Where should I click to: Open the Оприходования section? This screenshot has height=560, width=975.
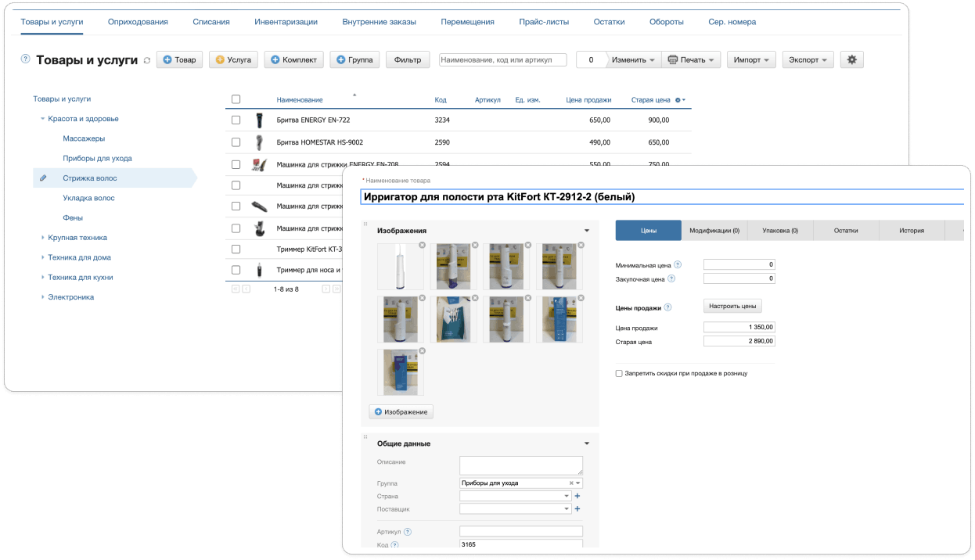(x=138, y=22)
